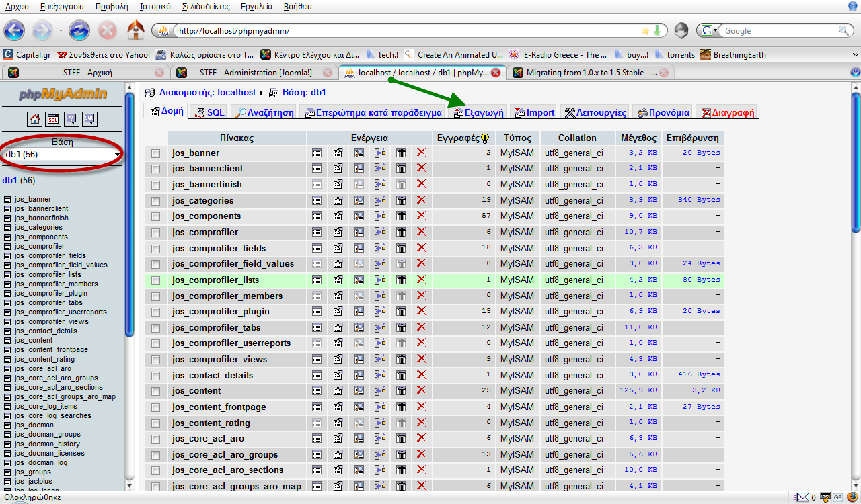Click Insert icon for jos_core_acl_aro_groups row
Image resolution: width=861 pixels, height=504 pixels.
click(x=379, y=454)
